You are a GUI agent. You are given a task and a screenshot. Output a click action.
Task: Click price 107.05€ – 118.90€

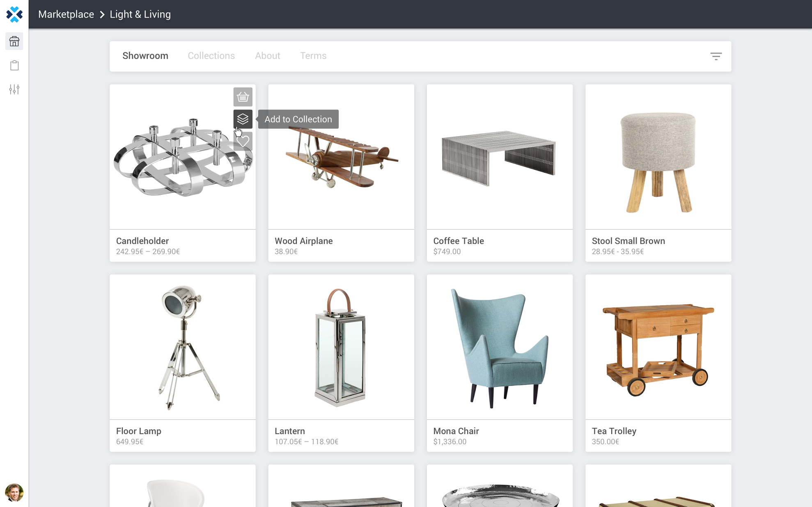(x=307, y=442)
